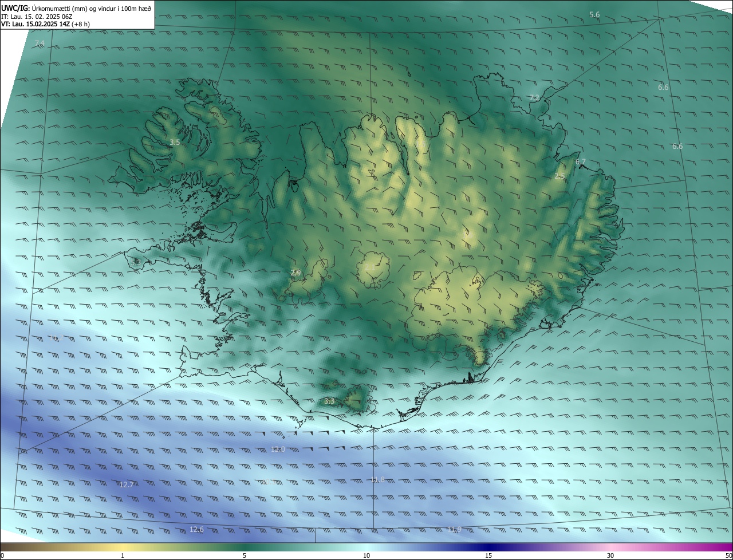Click the 7.4 value on the map
The width and height of the screenshot is (733, 560).
[40, 44]
